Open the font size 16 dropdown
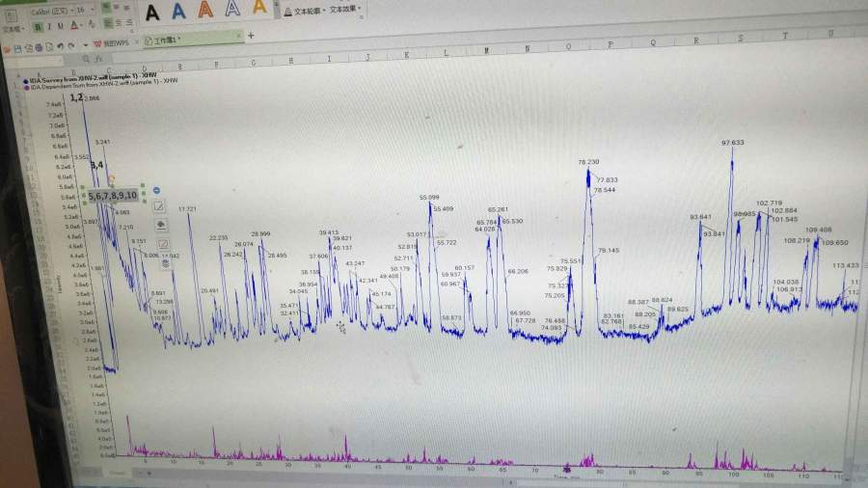 coord(92,10)
